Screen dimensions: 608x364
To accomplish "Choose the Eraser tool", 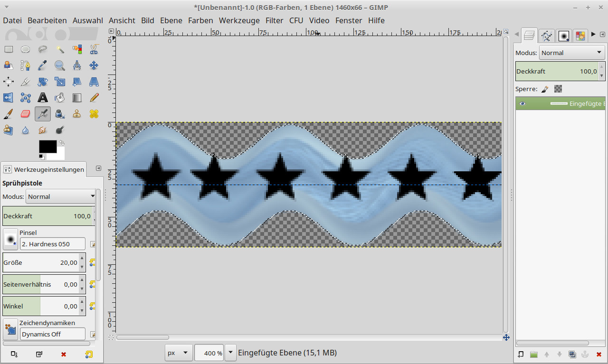I will click(x=26, y=114).
